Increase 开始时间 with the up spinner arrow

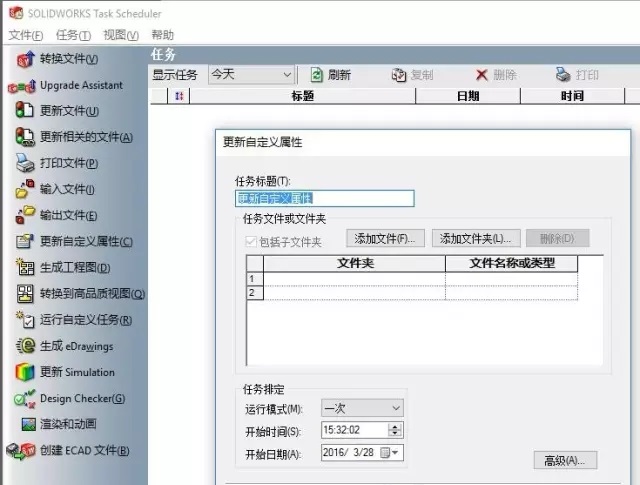(395, 427)
